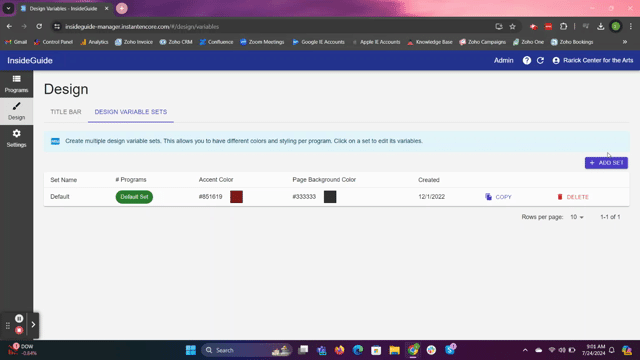
Task: Click the help question mark icon
Action: click(527, 60)
